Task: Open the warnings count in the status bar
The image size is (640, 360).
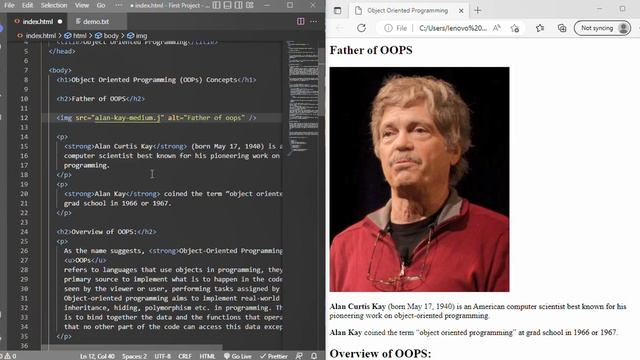Action: click(x=10, y=356)
